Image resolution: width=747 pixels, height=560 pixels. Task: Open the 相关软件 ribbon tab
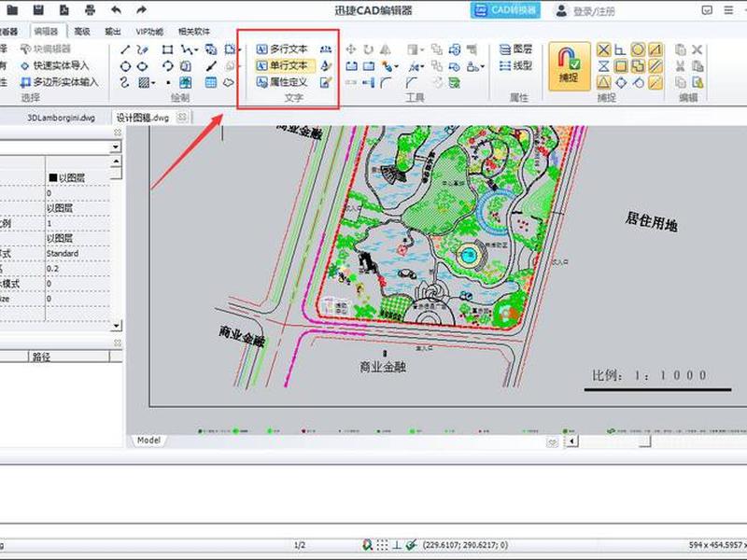[x=194, y=32]
